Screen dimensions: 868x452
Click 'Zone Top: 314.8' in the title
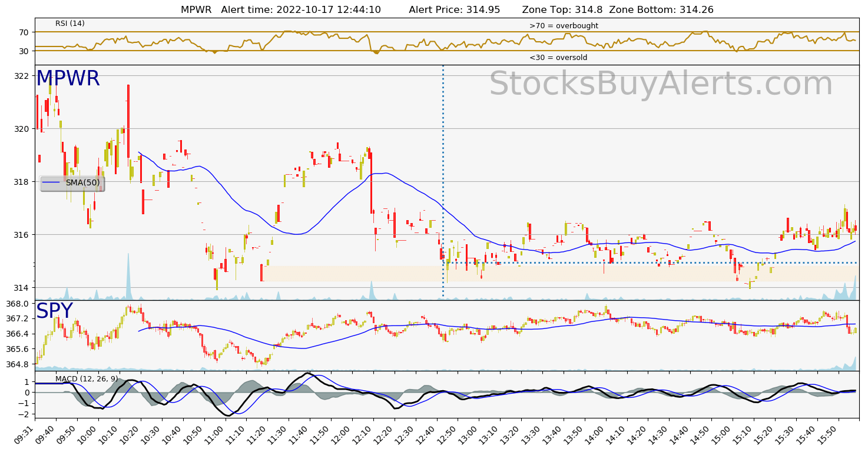click(562, 9)
